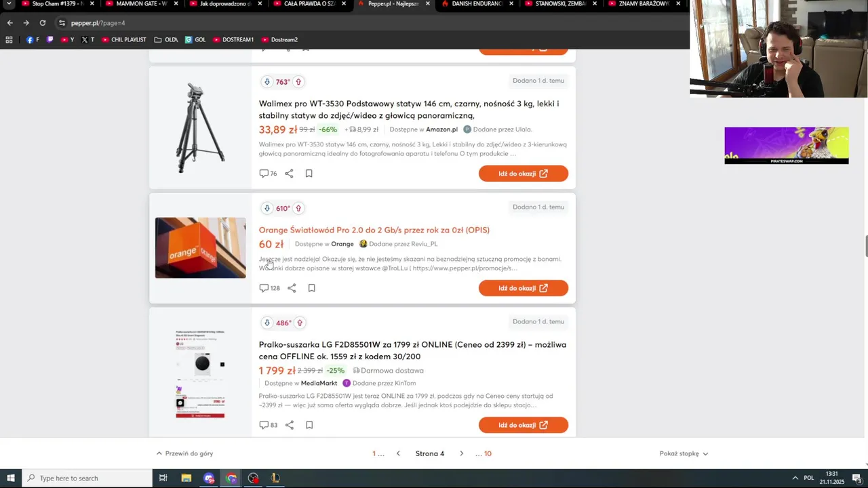Open comments on Orange Światłowód deal
868x488 pixels.
pos(269,288)
